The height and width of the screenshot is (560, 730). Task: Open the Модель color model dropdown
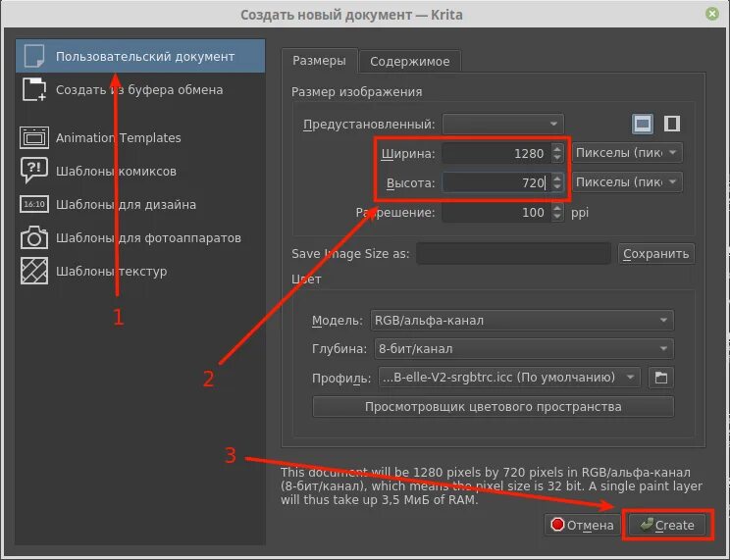pos(522,321)
